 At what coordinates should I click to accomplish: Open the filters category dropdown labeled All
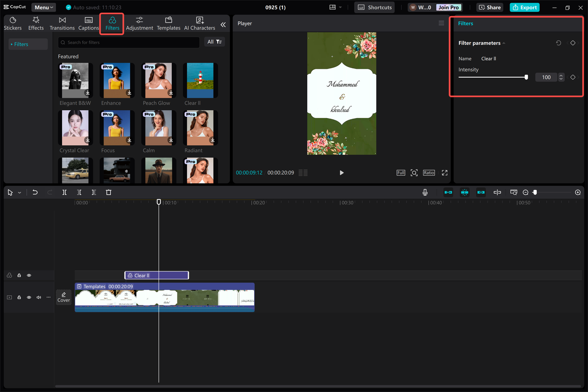[x=214, y=41]
